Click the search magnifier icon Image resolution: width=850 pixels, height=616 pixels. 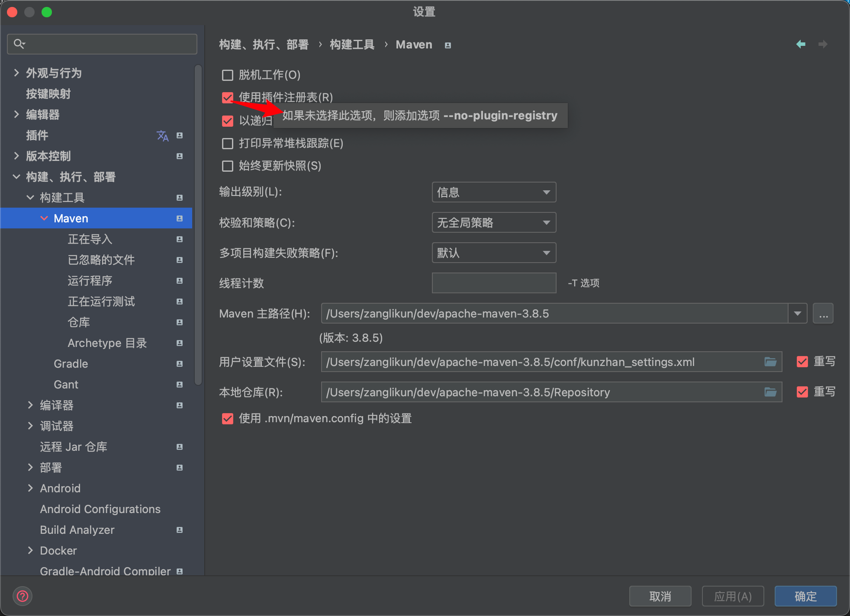pos(19,44)
